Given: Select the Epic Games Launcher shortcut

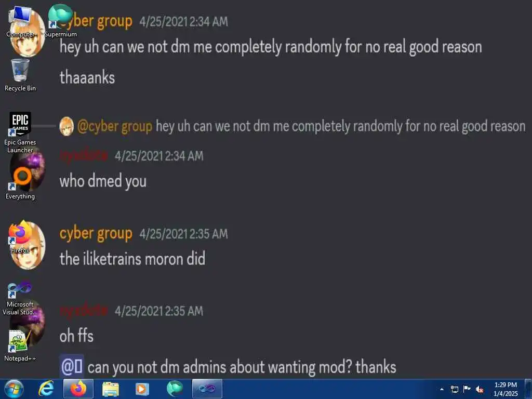Looking at the screenshot, I should tap(20, 132).
